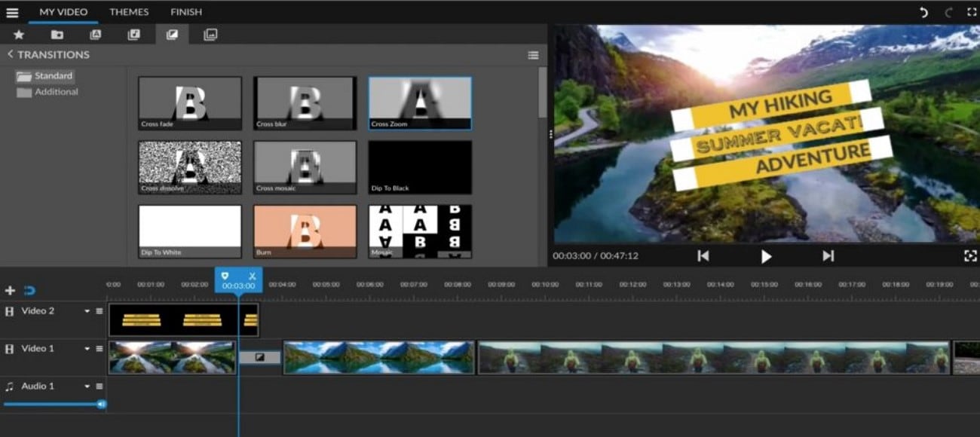The height and width of the screenshot is (437, 980).
Task: Toggle the list view icon in Transitions panel
Action: coord(533,55)
